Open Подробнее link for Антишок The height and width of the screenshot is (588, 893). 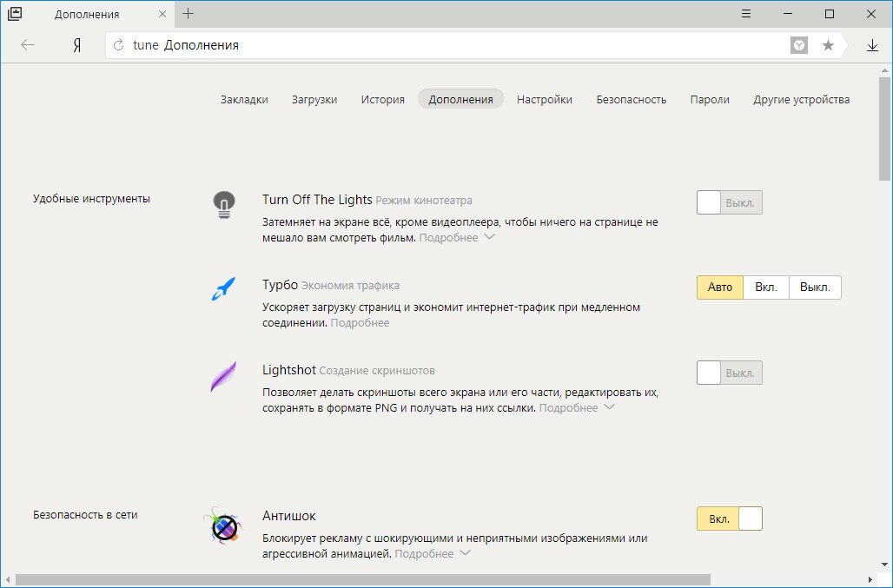pos(424,553)
